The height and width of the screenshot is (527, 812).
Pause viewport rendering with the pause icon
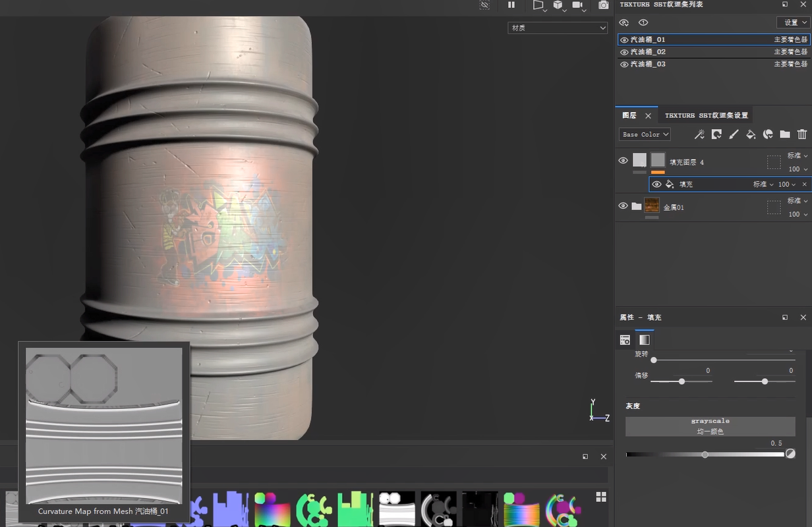click(511, 5)
